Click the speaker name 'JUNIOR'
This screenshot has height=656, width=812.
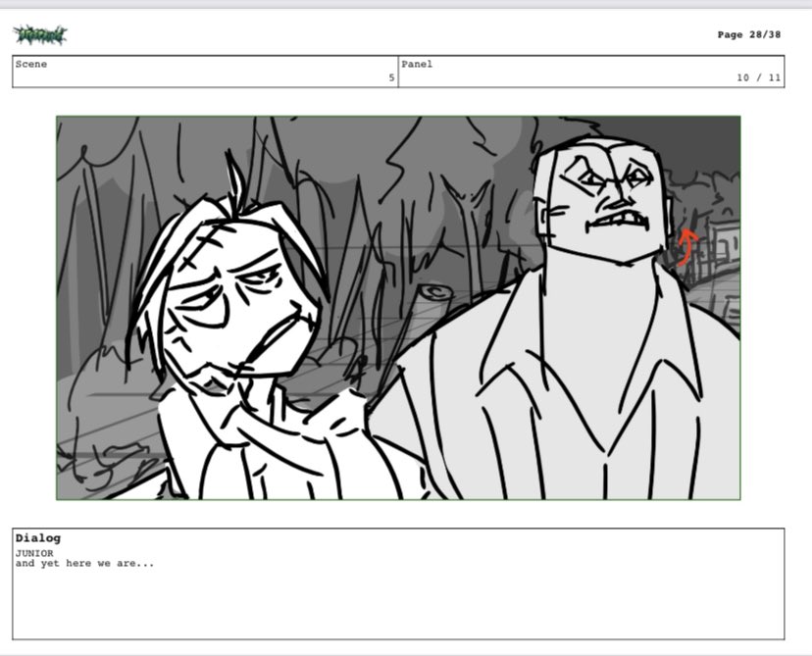pyautogui.click(x=34, y=553)
